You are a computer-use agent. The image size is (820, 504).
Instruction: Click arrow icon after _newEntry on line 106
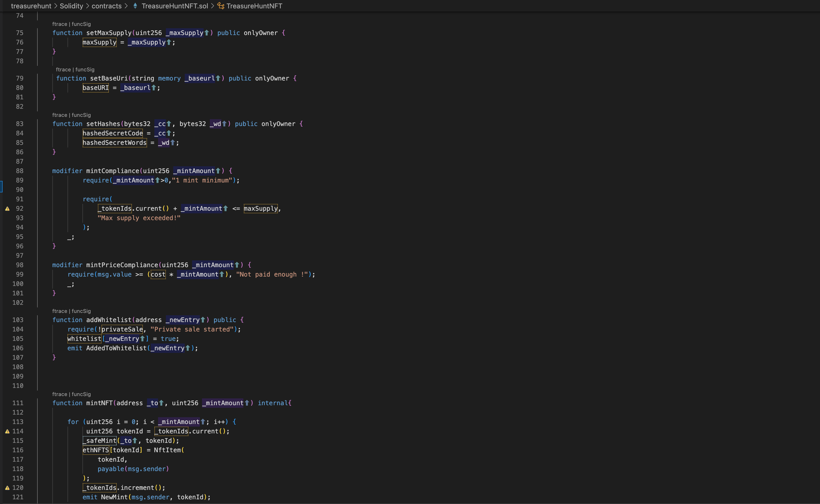(188, 348)
